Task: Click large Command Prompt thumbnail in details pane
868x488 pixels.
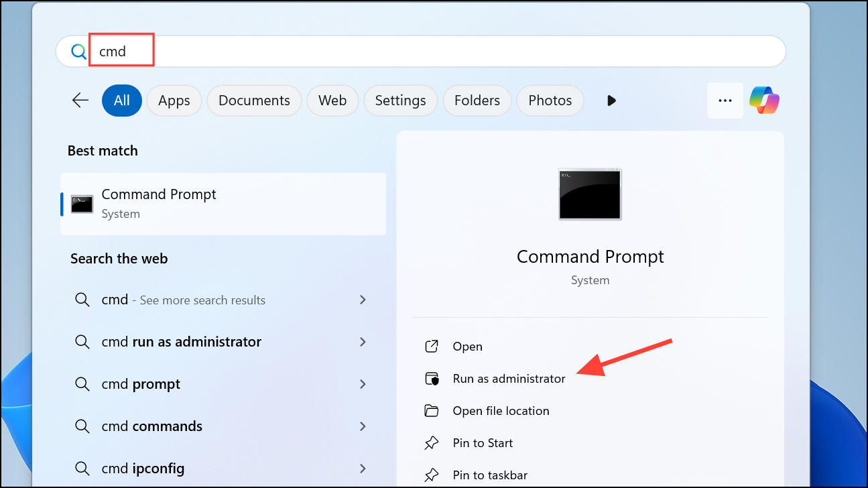Action: tap(590, 194)
